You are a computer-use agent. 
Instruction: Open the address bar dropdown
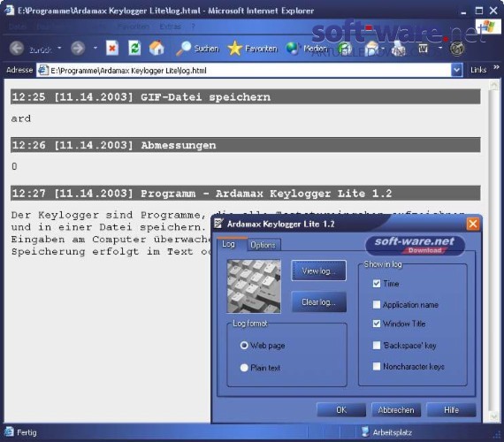click(x=457, y=70)
